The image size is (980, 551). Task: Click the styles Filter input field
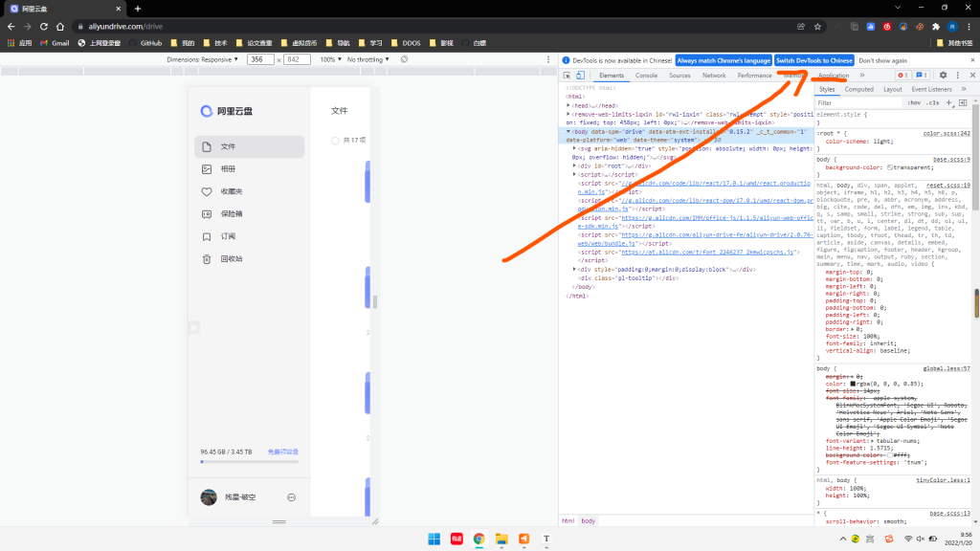(859, 102)
